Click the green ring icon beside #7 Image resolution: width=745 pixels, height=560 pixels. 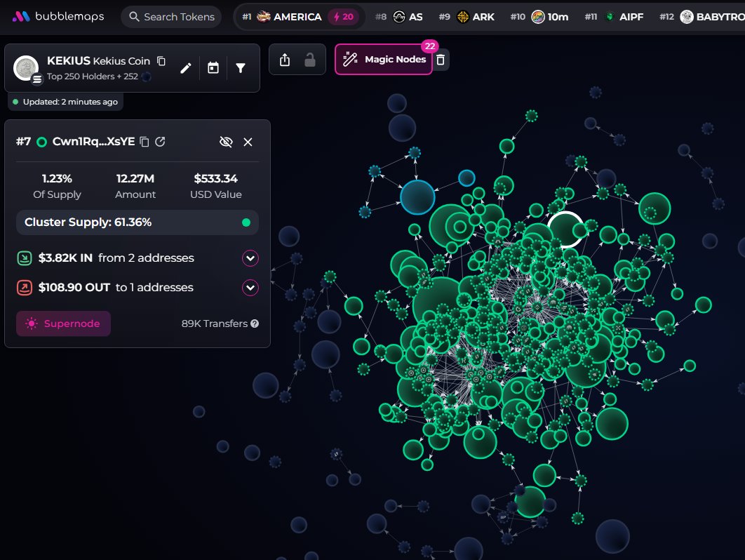coord(42,142)
